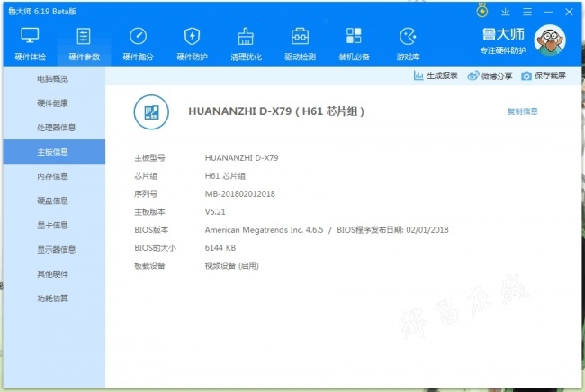Select 主板信息 in sidebar
The height and width of the screenshot is (392, 585).
coord(54,152)
